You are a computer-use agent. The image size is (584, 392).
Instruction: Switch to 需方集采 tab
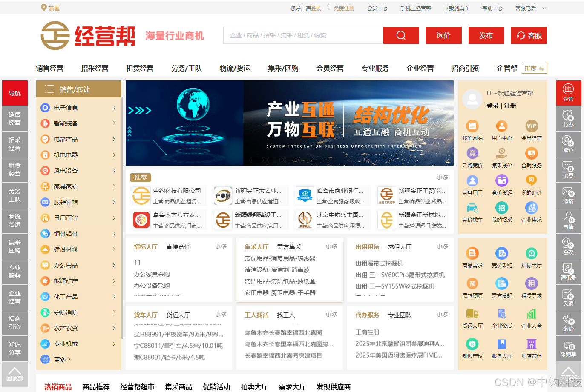click(x=289, y=247)
